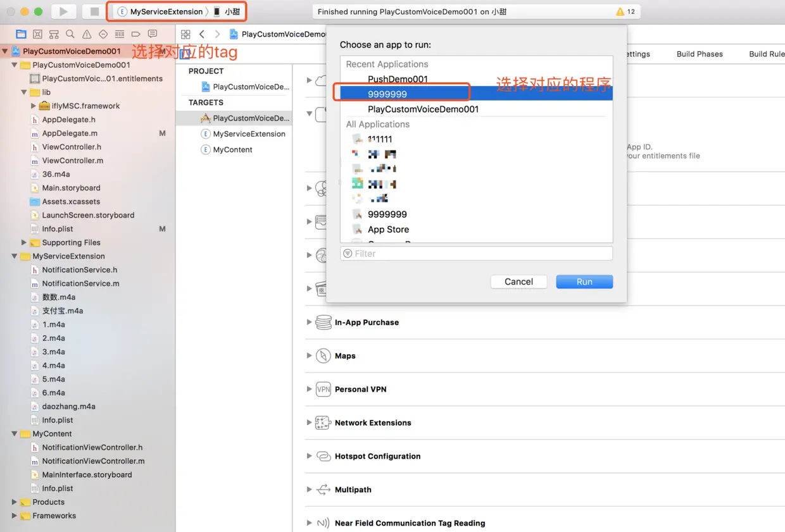Collapse the lib folder
The image size is (785, 532).
coord(24,92)
